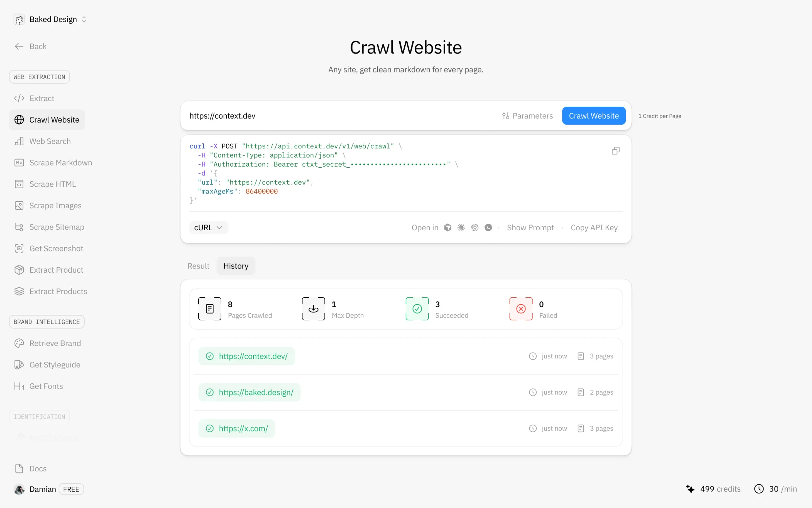Click the green Succeeded checkmark icon
The width and height of the screenshot is (812, 508).
click(417, 309)
